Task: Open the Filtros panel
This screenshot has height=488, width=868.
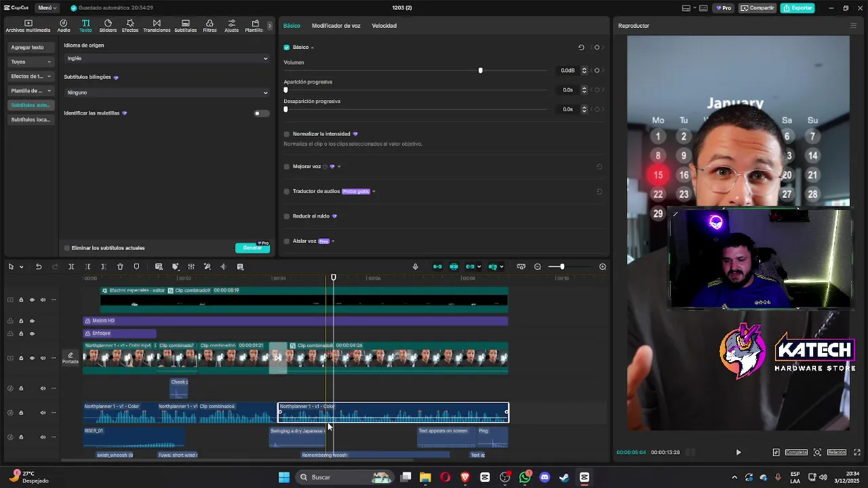Action: tap(210, 26)
